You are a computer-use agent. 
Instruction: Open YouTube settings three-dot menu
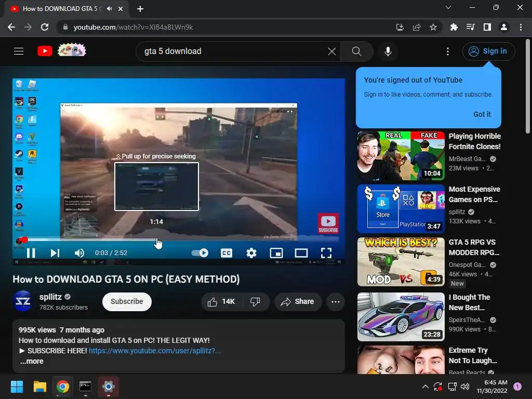click(x=448, y=51)
